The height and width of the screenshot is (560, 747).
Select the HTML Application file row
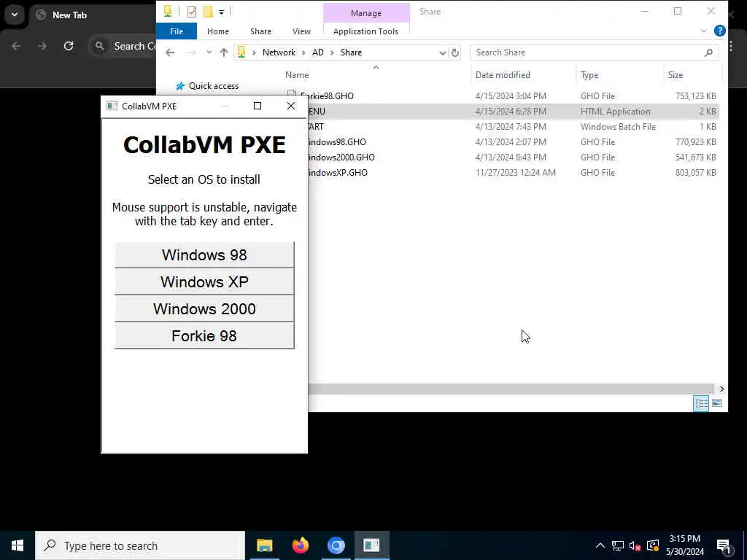click(514, 112)
